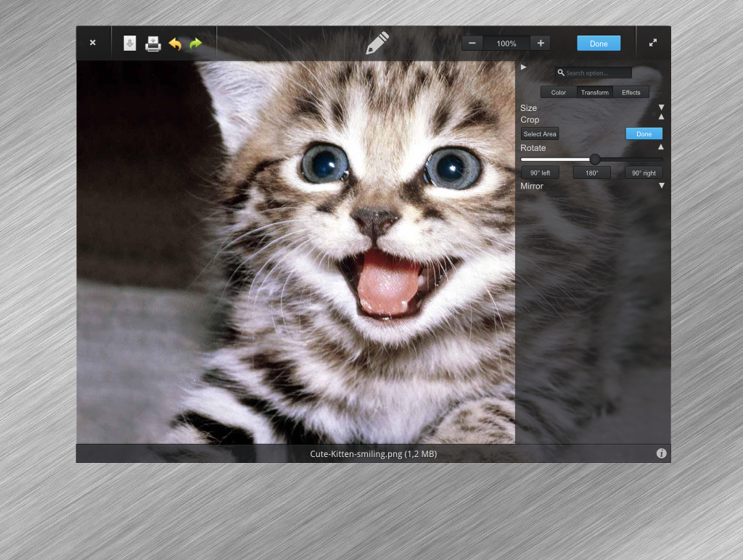Toggle fullscreen with the expand arrows icon
Screen dimensions: 743x560
click(x=653, y=43)
